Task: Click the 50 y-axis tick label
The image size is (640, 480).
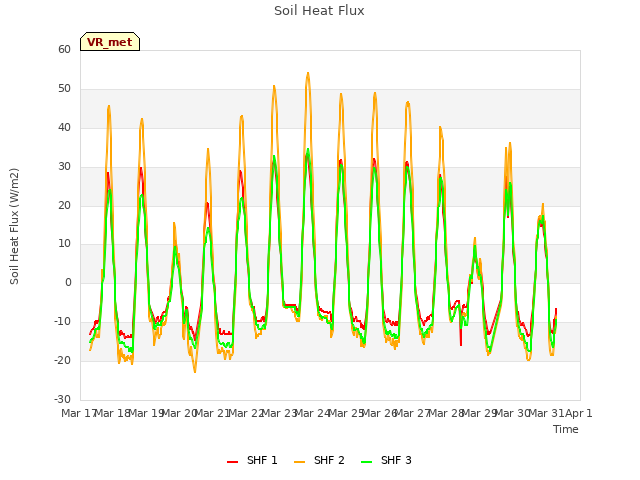Action: tap(64, 89)
